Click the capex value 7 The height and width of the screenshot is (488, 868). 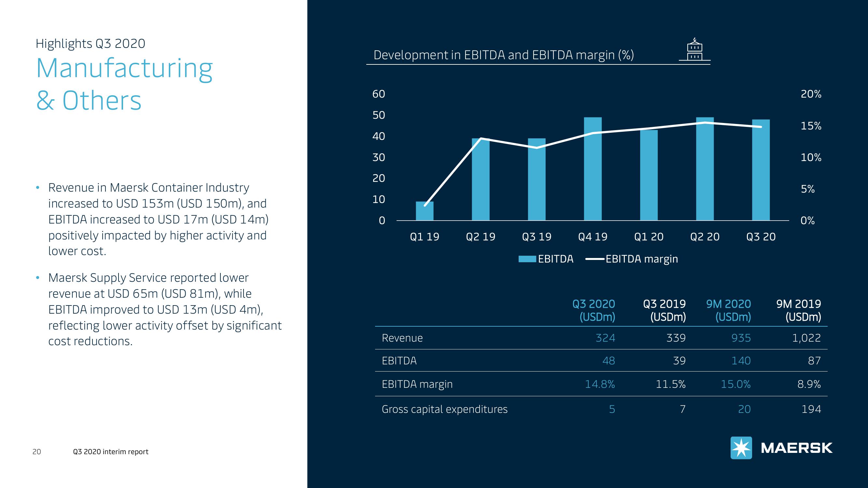(x=683, y=409)
